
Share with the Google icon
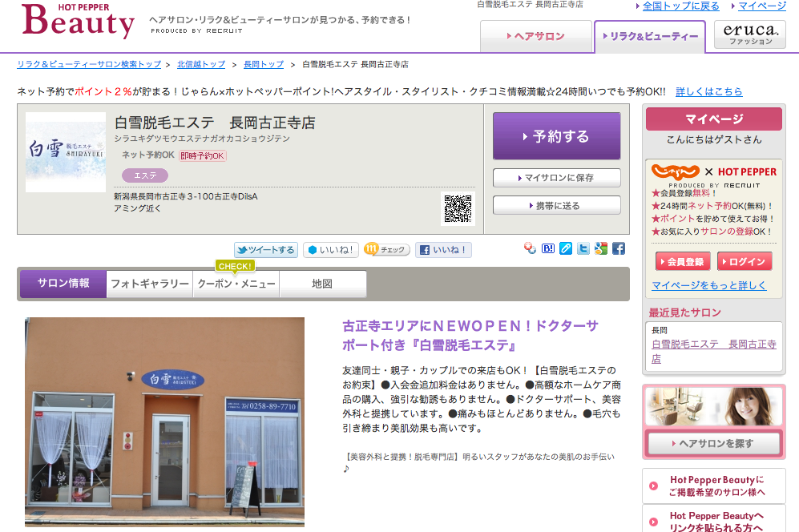601,248
